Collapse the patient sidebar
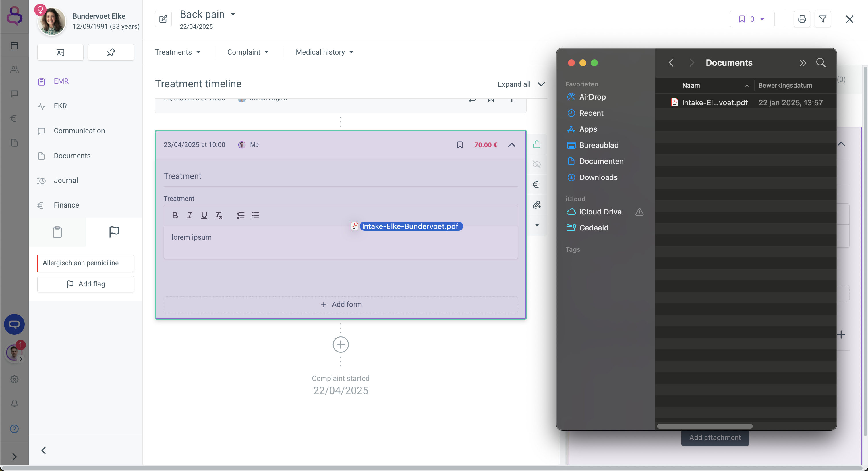This screenshot has width=868, height=471. click(x=43, y=450)
